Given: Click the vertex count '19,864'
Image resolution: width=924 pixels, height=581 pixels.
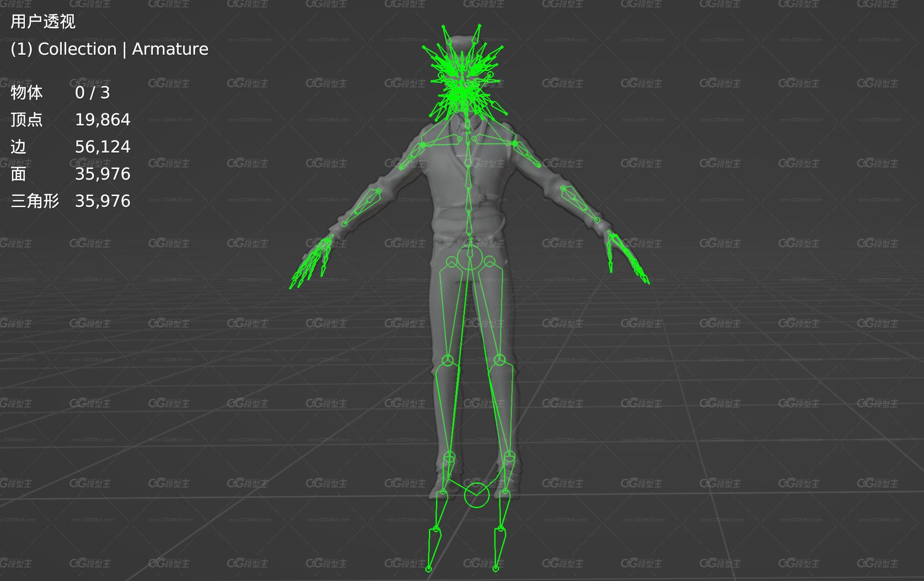Looking at the screenshot, I should click(x=103, y=120).
